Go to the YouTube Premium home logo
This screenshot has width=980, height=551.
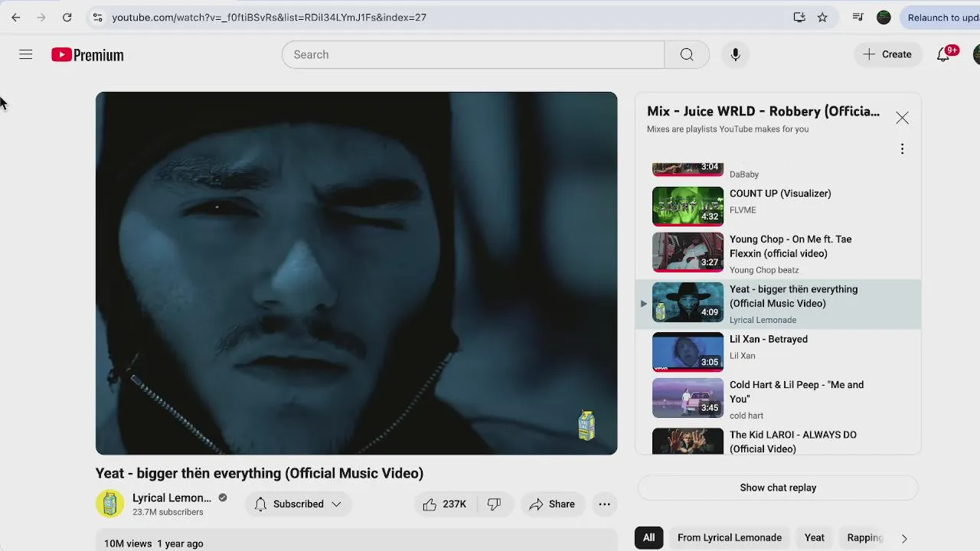point(87,55)
